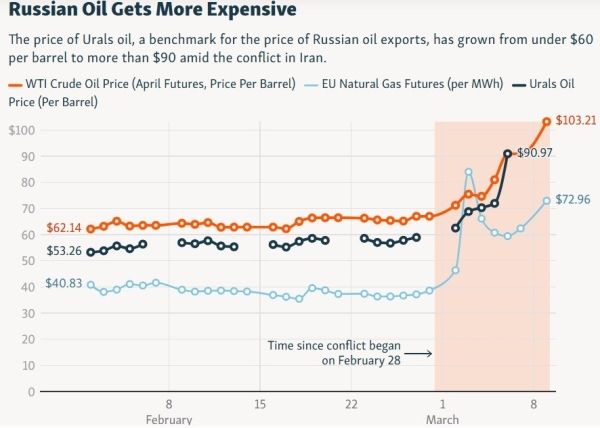The height and width of the screenshot is (428, 600).
Task: Click the $40.83 natural gas starting label
Action: point(62,284)
